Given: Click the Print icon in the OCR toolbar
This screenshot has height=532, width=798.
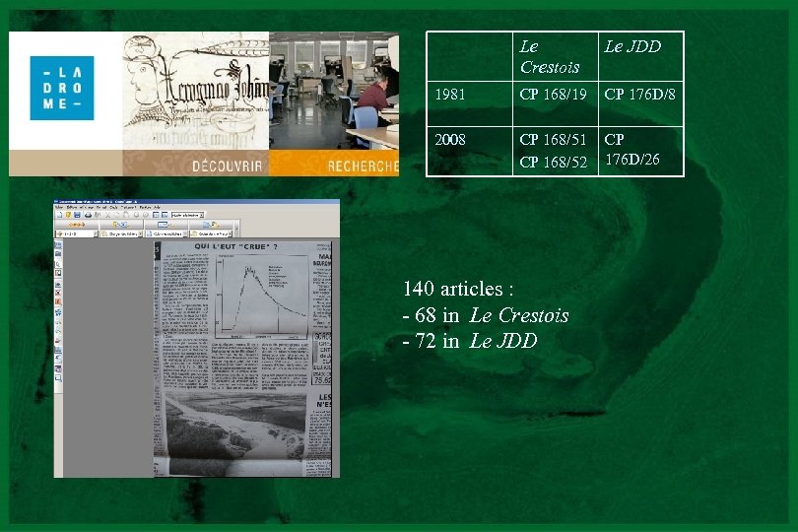Looking at the screenshot, I should (x=88, y=215).
